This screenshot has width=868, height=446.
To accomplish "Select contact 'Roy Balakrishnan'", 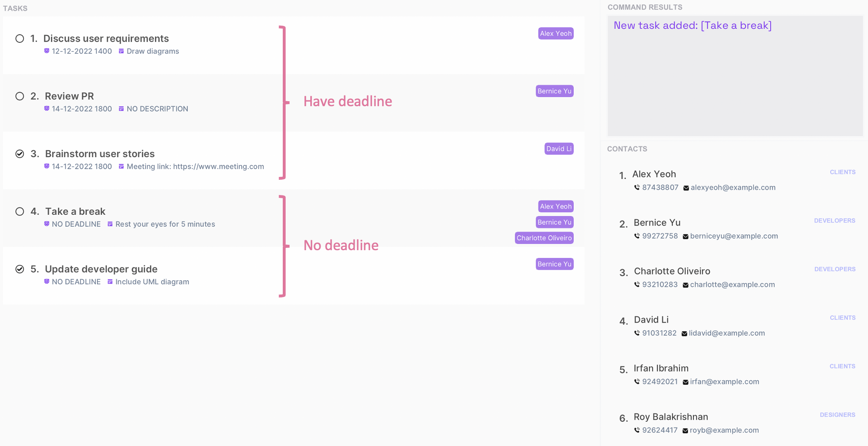I will pyautogui.click(x=671, y=417).
